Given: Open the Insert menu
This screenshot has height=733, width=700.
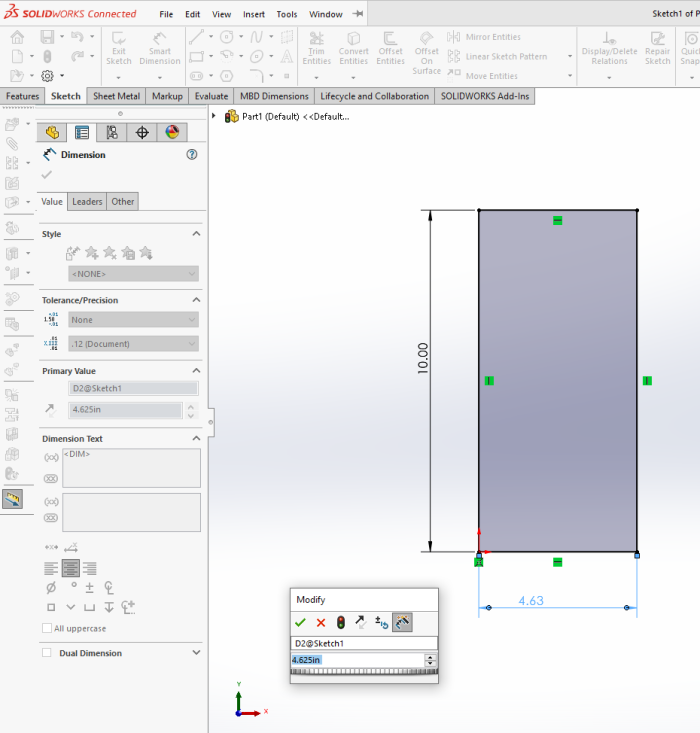Looking at the screenshot, I should tap(253, 15).
